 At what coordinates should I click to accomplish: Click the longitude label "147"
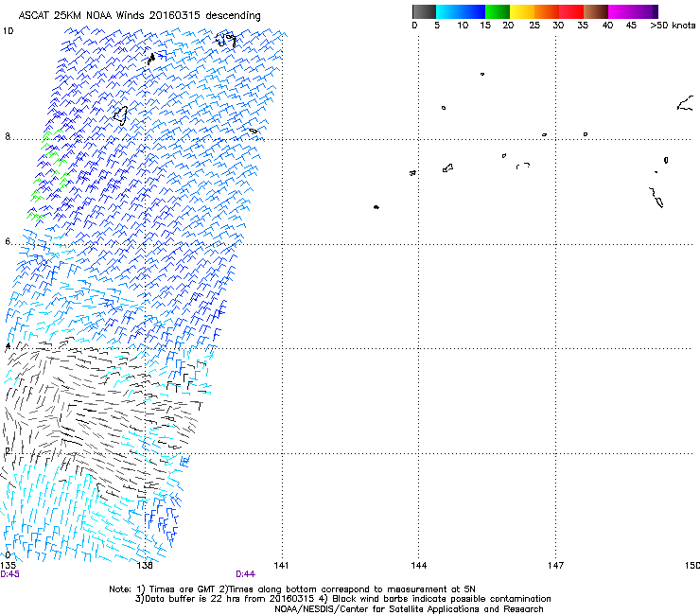pos(556,566)
